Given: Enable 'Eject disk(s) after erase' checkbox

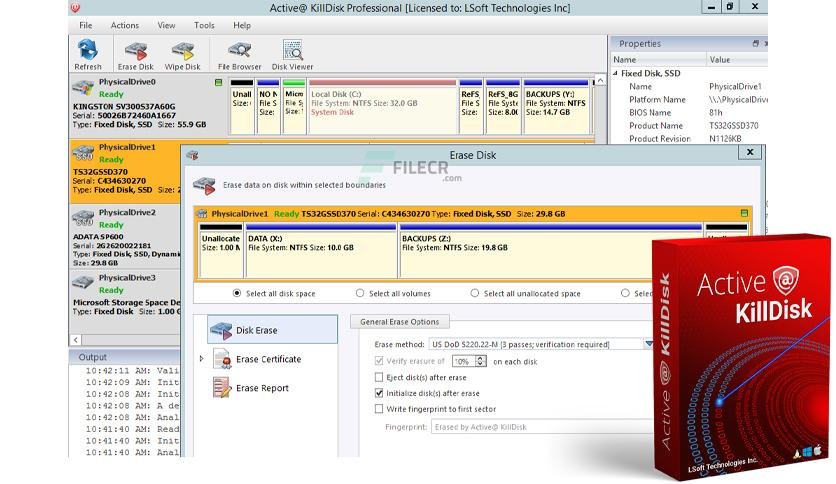Looking at the screenshot, I should click(x=379, y=377).
